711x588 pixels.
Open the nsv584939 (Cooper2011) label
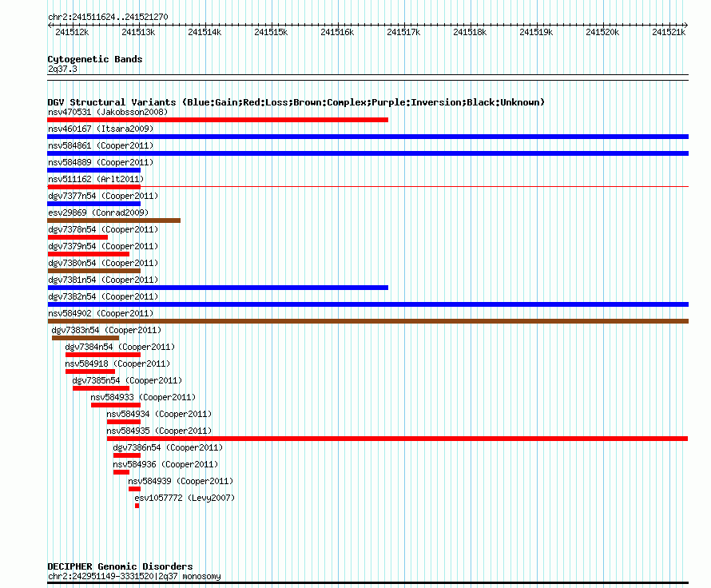click(x=181, y=481)
